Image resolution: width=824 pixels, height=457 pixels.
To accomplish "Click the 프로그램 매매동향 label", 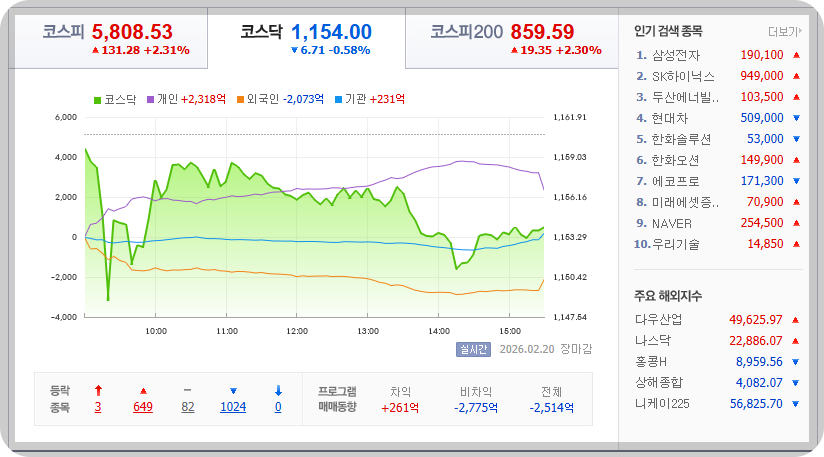I will coord(337,399).
